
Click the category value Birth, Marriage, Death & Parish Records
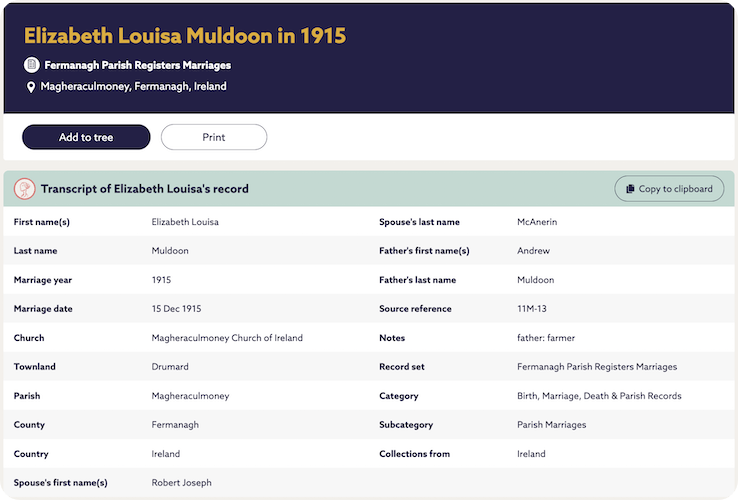tap(595, 396)
